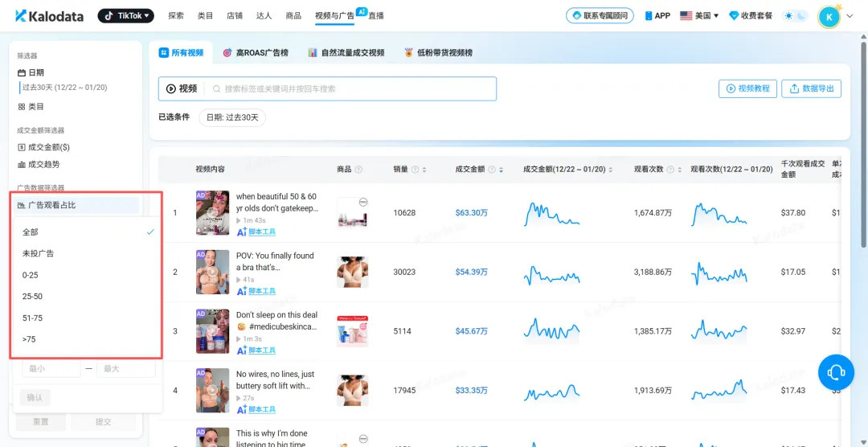Click the help icon beside 商品 column
Image resolution: width=868 pixels, height=447 pixels.
tap(358, 170)
